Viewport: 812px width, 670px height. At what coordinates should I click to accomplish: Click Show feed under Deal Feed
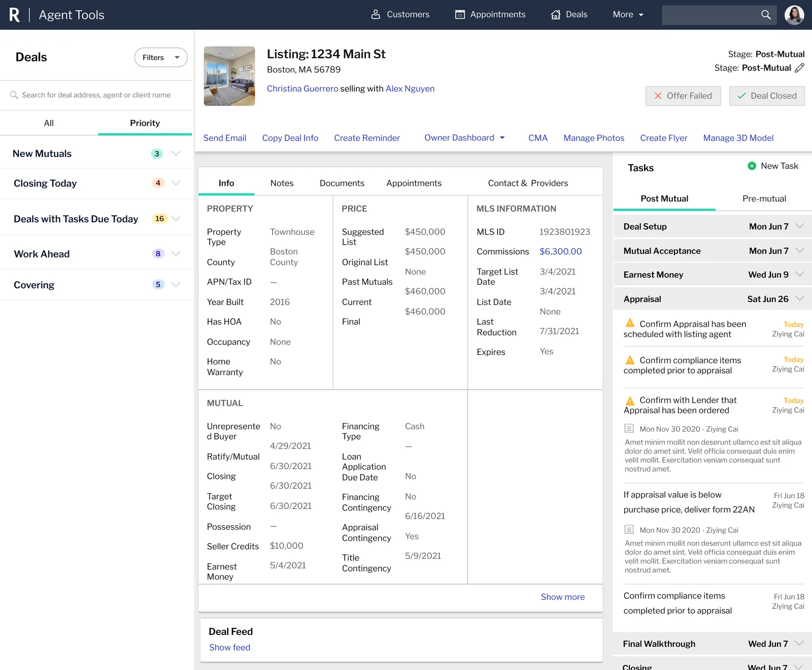tap(230, 648)
